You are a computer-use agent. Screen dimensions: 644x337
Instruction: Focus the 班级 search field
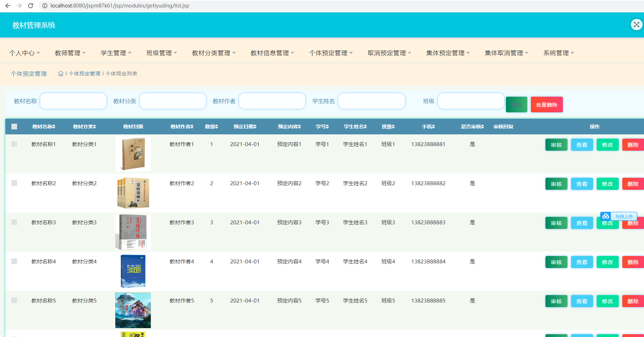(471, 101)
